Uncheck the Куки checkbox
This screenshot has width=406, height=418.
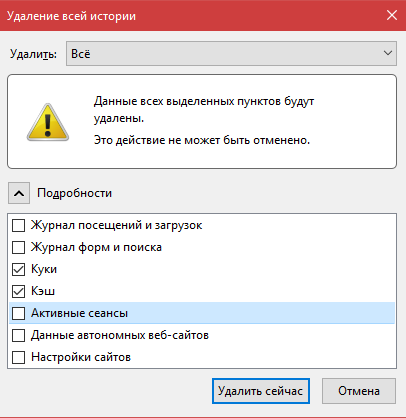[18, 269]
